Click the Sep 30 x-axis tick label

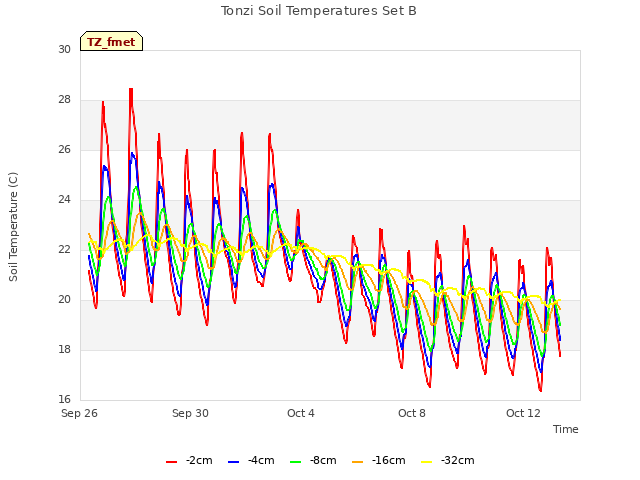190,413
